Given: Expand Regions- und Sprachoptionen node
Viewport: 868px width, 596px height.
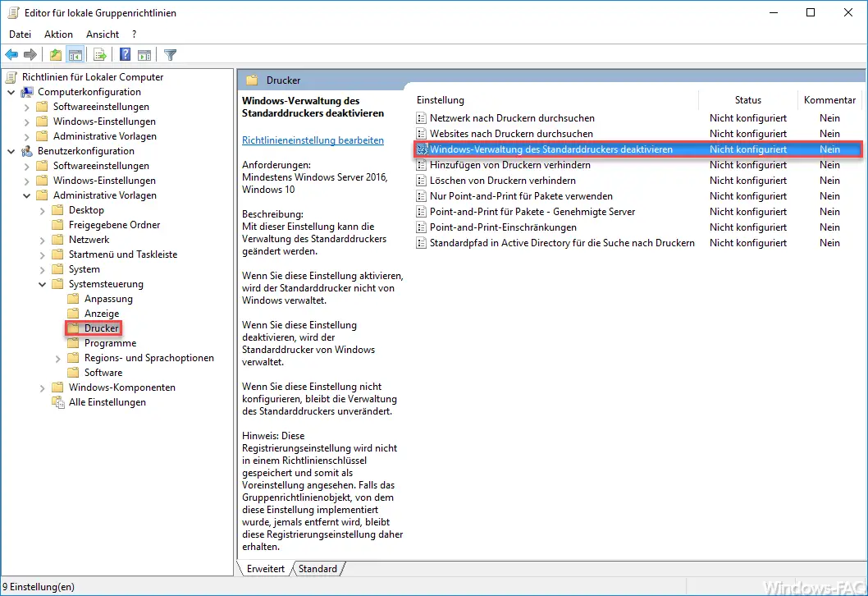Looking at the screenshot, I should (x=57, y=359).
